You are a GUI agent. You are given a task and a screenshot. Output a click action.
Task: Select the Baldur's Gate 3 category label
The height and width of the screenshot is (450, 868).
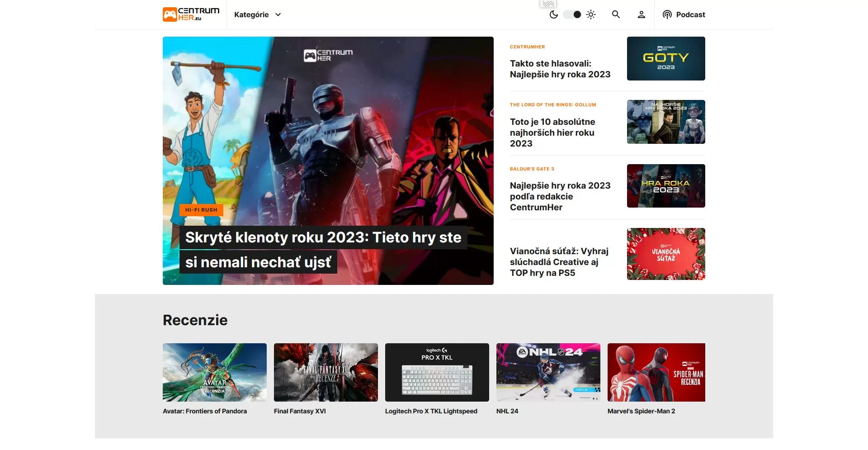(532, 169)
